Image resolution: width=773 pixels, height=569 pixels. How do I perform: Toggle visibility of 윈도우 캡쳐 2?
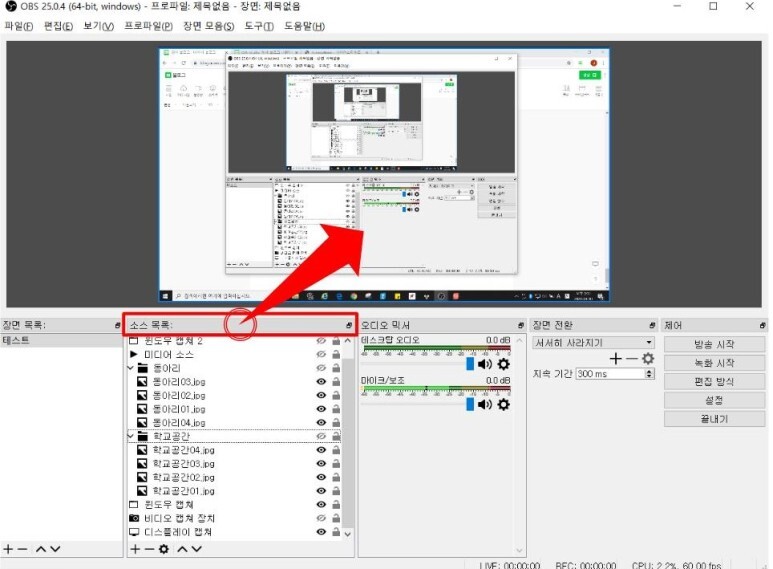pos(321,341)
